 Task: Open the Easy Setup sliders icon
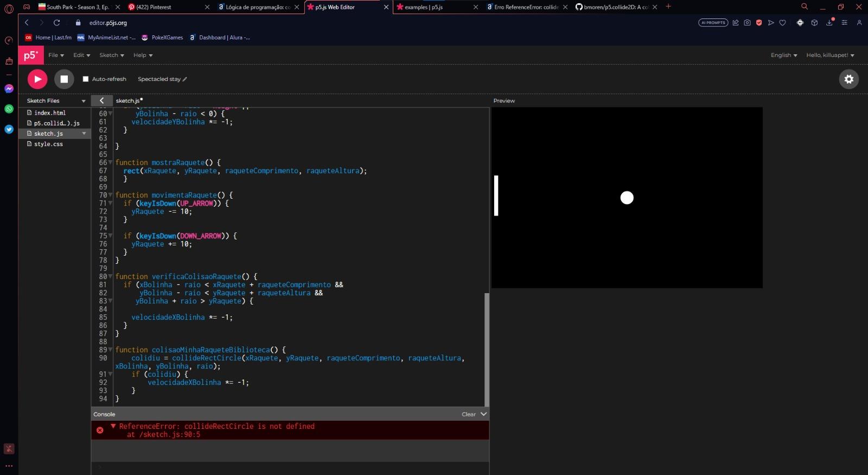pos(844,23)
